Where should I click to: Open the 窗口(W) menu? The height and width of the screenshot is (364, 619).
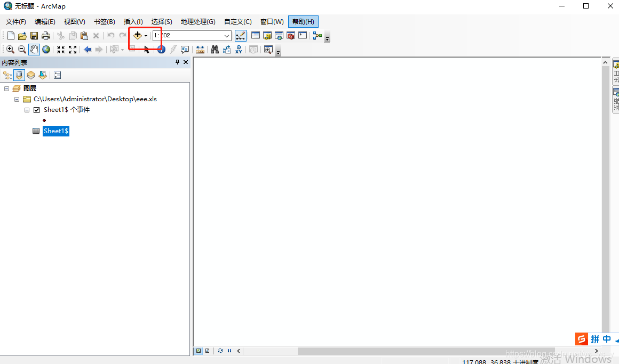tap(272, 22)
